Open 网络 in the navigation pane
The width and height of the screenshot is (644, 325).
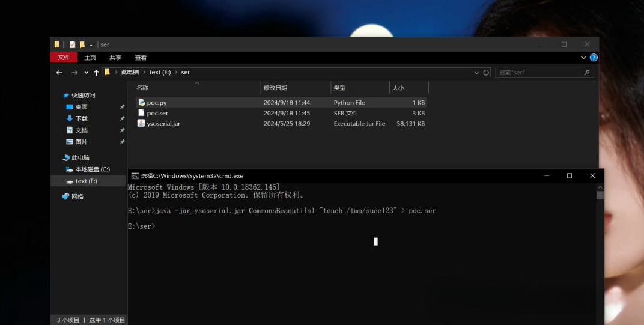point(77,196)
